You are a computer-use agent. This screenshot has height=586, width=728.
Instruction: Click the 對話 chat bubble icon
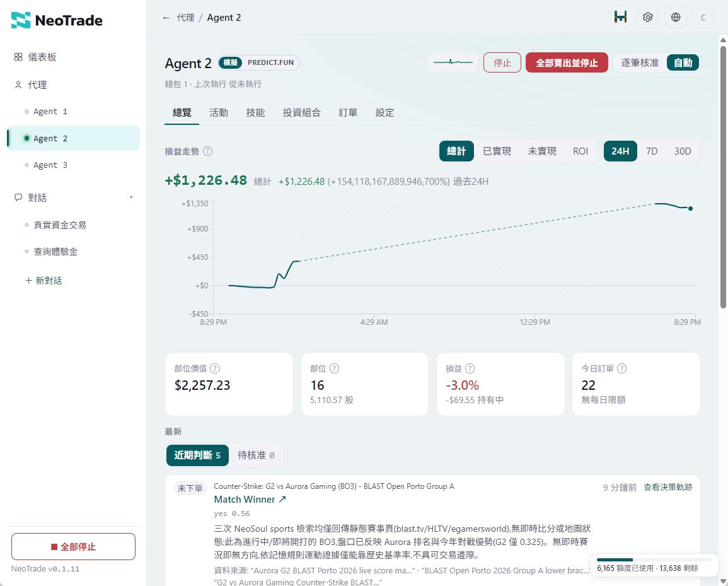[x=18, y=197]
